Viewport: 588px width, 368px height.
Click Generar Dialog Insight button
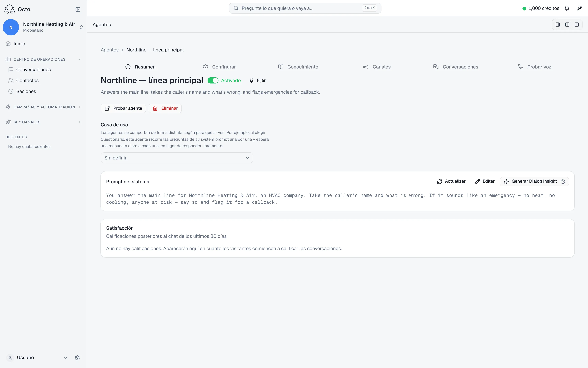click(x=534, y=182)
